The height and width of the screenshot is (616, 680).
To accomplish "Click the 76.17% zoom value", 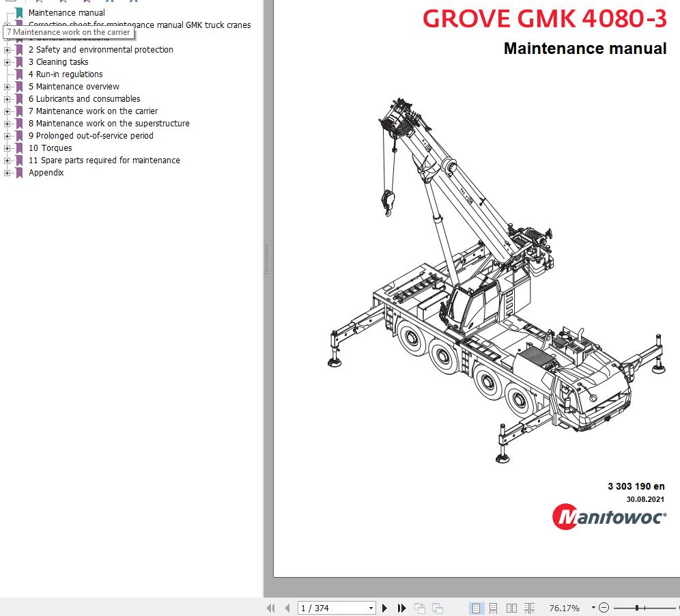I will pyautogui.click(x=564, y=608).
